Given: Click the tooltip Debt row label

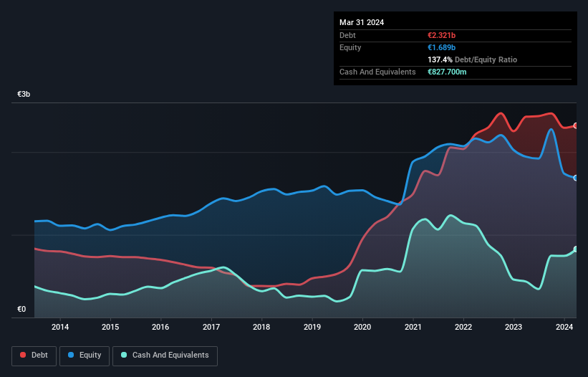Looking at the screenshot, I should (347, 35).
